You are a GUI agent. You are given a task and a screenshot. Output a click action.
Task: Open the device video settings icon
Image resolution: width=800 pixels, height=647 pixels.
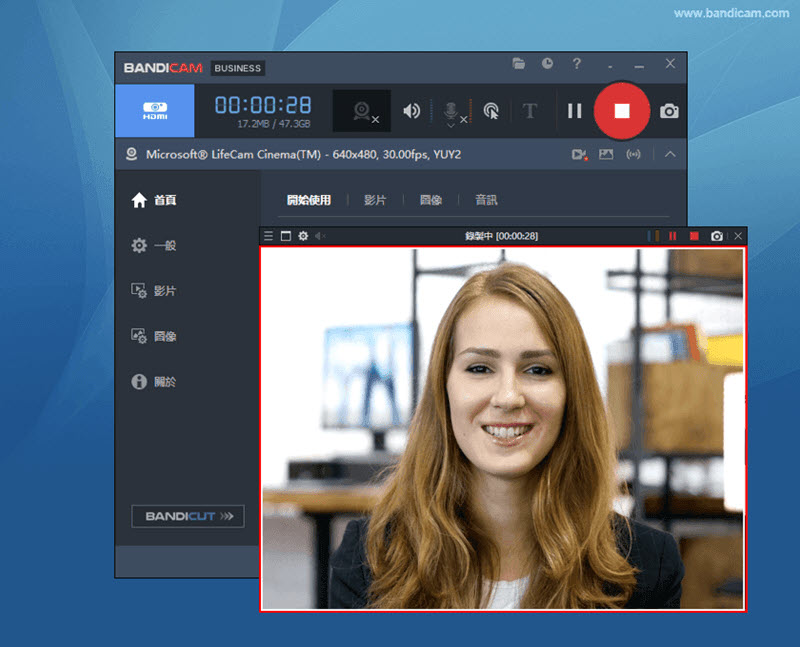[580, 154]
